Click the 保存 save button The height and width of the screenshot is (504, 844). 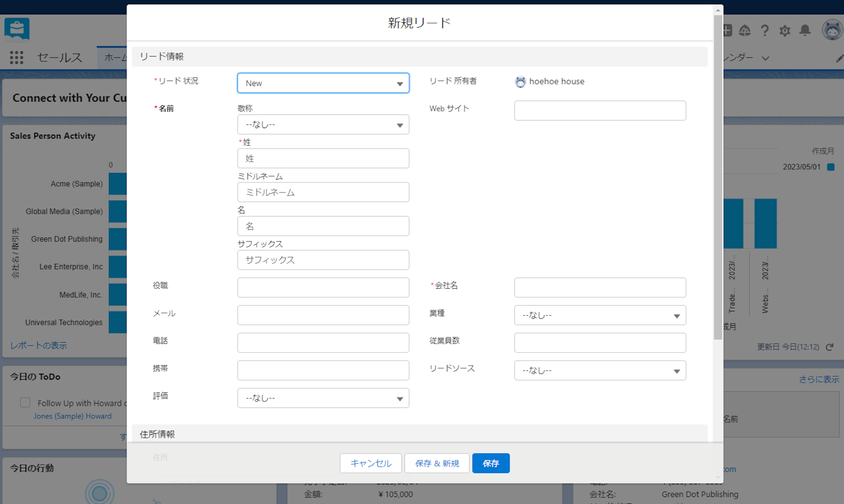(x=490, y=463)
